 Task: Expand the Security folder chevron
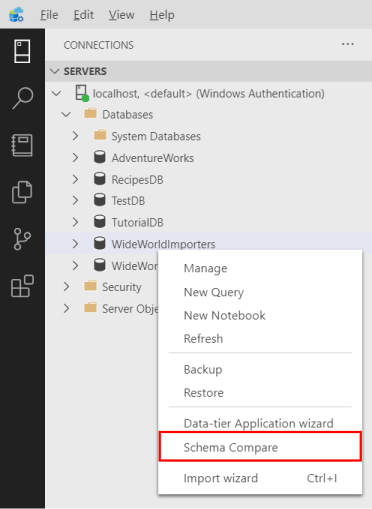tap(66, 287)
